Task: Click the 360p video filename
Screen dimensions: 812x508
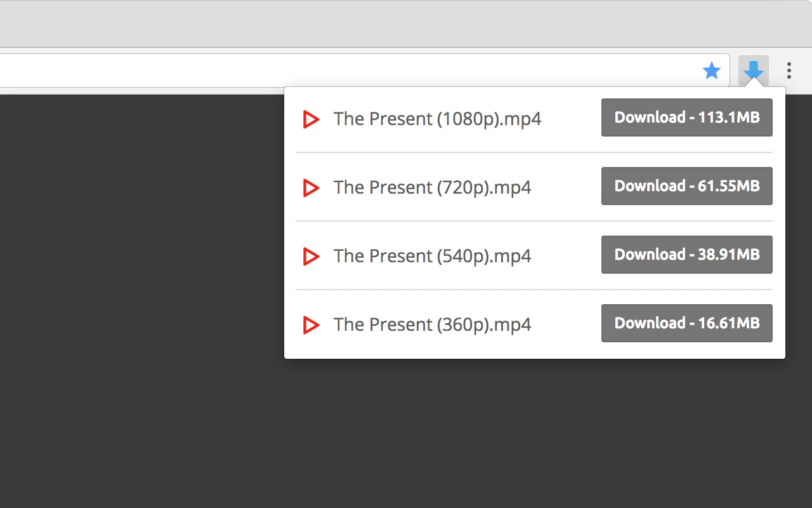Action: point(433,324)
